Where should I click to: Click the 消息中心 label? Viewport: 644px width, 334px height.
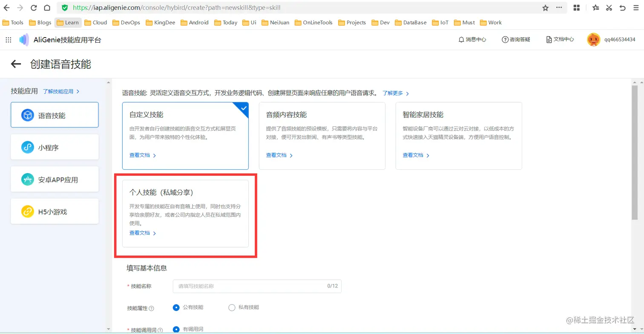pos(476,40)
